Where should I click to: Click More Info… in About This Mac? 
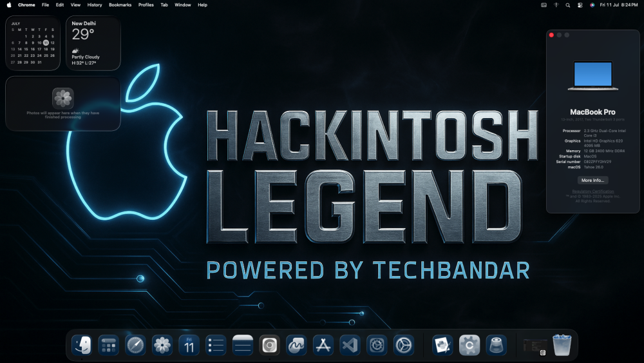(x=592, y=180)
